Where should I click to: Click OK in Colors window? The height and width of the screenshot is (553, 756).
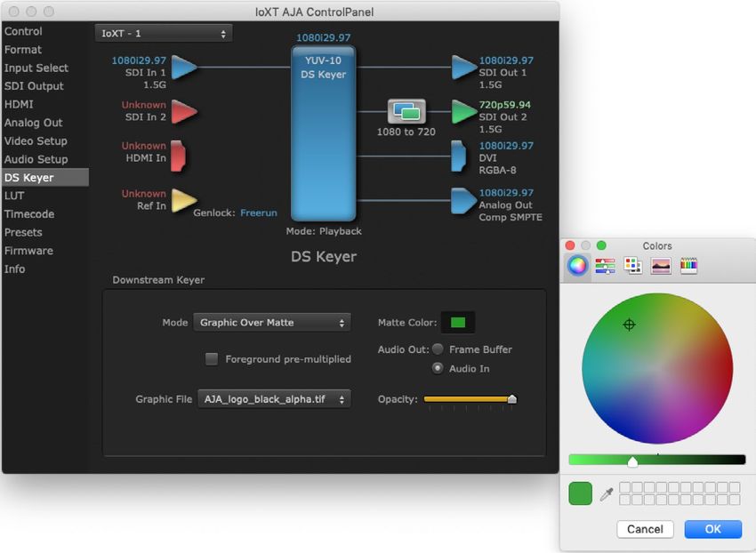click(x=713, y=529)
